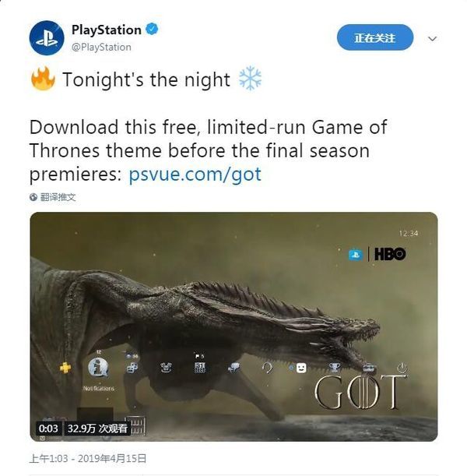The image size is (467, 476).
Task: Click the Messages chat bubble icon
Action: [233, 368]
